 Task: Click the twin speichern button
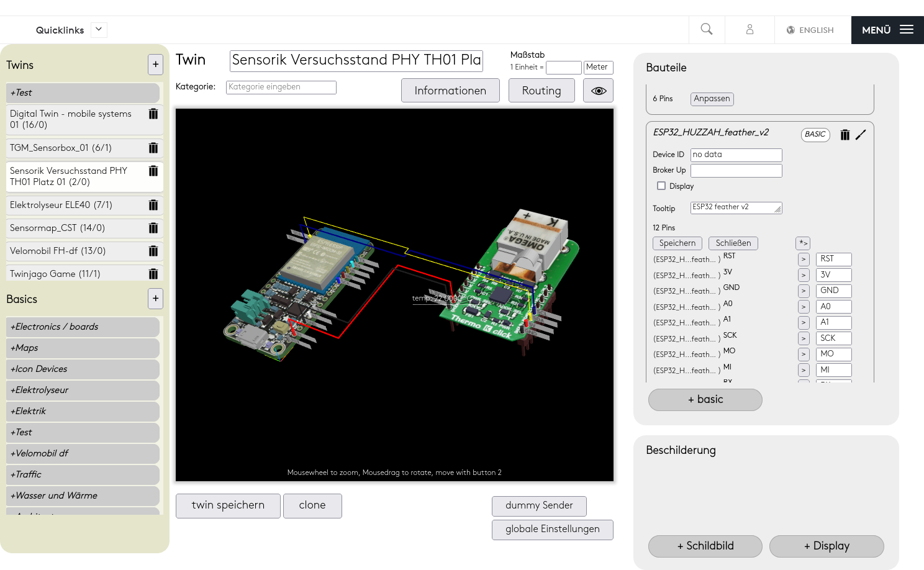[228, 505]
